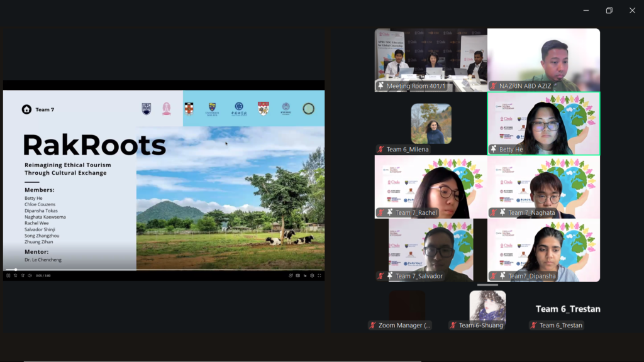
Task: Click the pin icon on Meeting Room 401/1
Action: [x=380, y=85]
